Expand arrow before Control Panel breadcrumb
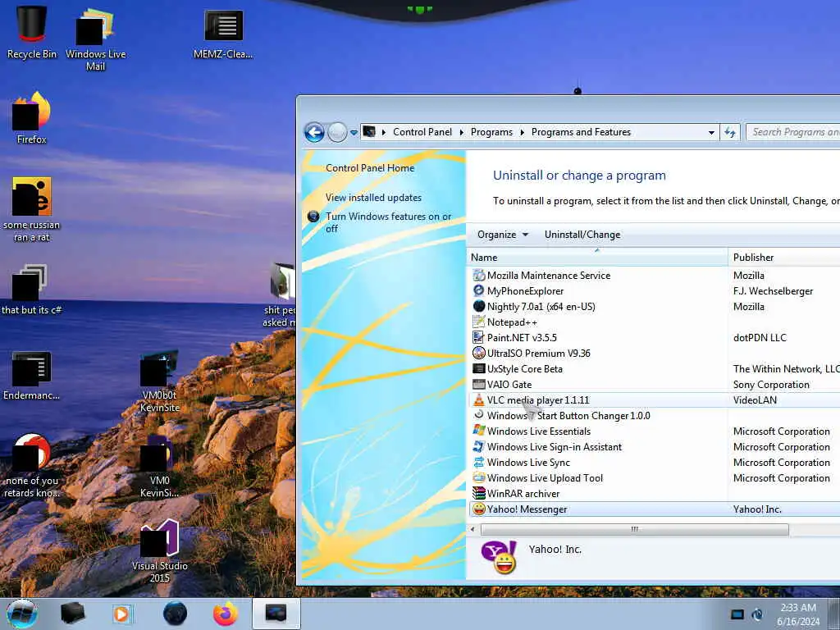The height and width of the screenshot is (630, 840). [x=384, y=132]
